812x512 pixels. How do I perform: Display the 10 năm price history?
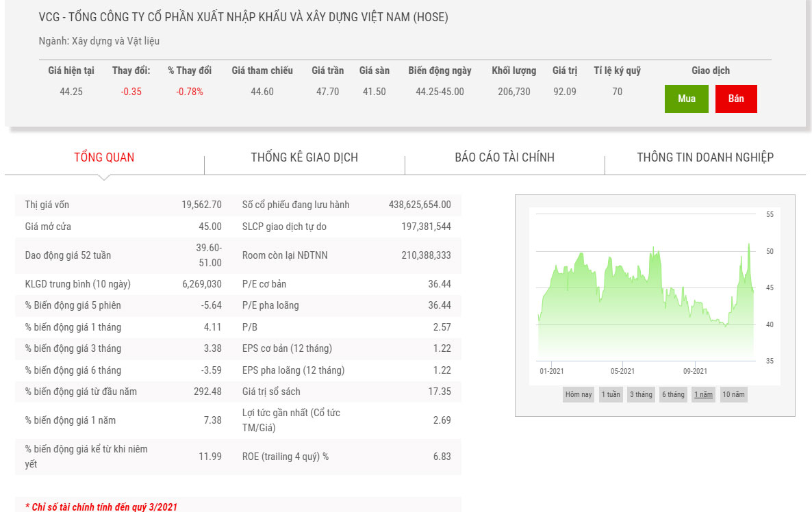(x=733, y=394)
